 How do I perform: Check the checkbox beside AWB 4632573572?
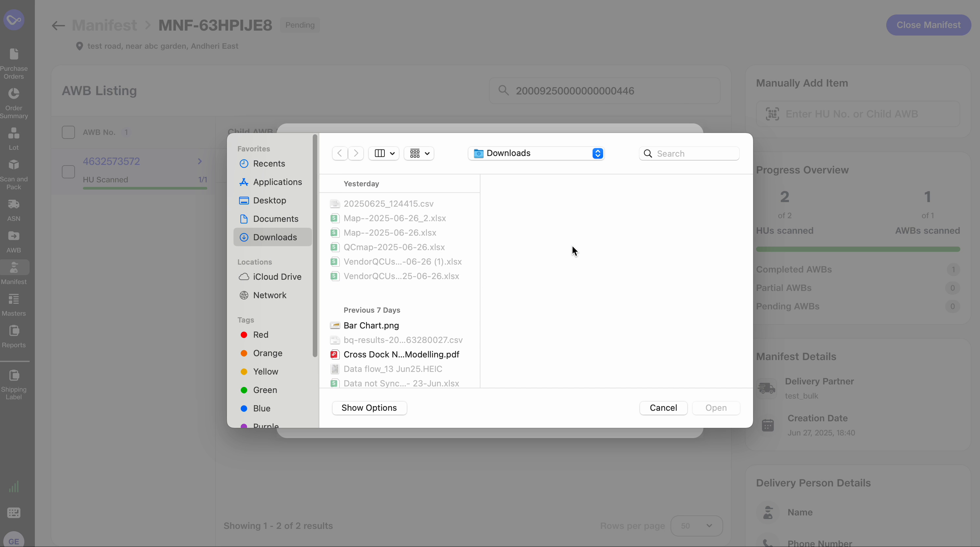coord(68,172)
